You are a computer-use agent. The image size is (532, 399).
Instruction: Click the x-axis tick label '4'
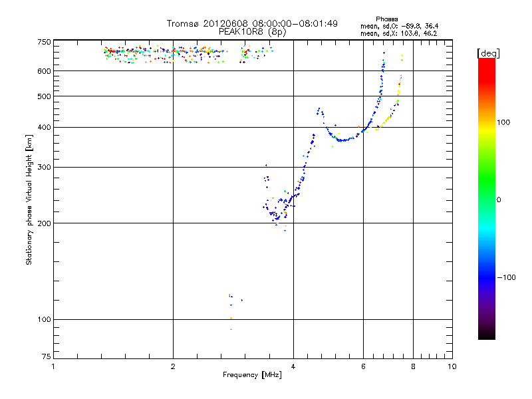pyautogui.click(x=293, y=366)
